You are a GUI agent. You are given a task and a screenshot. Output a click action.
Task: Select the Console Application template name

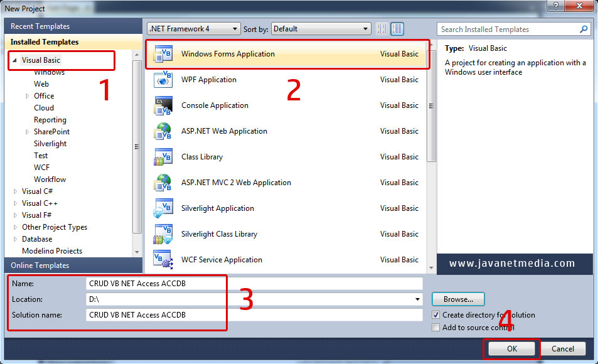[x=215, y=105]
